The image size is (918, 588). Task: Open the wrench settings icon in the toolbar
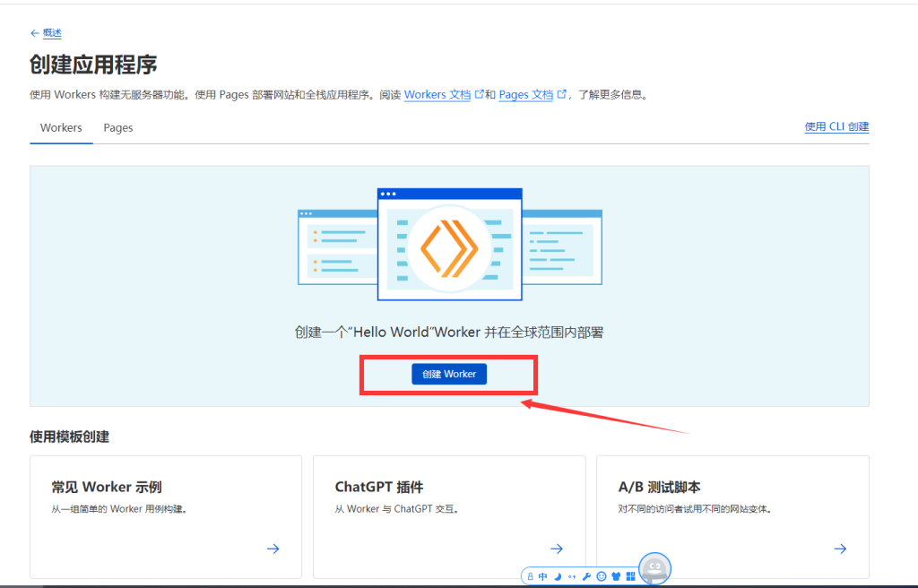pyautogui.click(x=587, y=576)
